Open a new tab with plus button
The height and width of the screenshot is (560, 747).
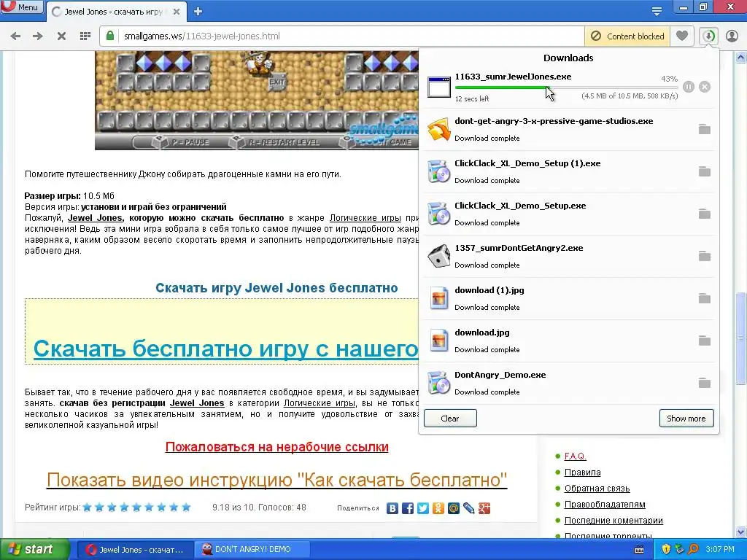click(x=198, y=12)
